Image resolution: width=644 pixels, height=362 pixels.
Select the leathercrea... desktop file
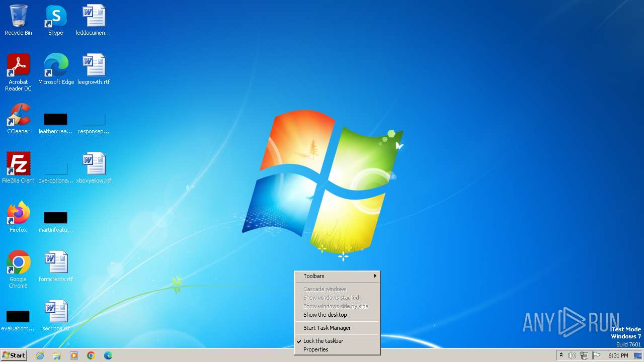click(x=56, y=124)
